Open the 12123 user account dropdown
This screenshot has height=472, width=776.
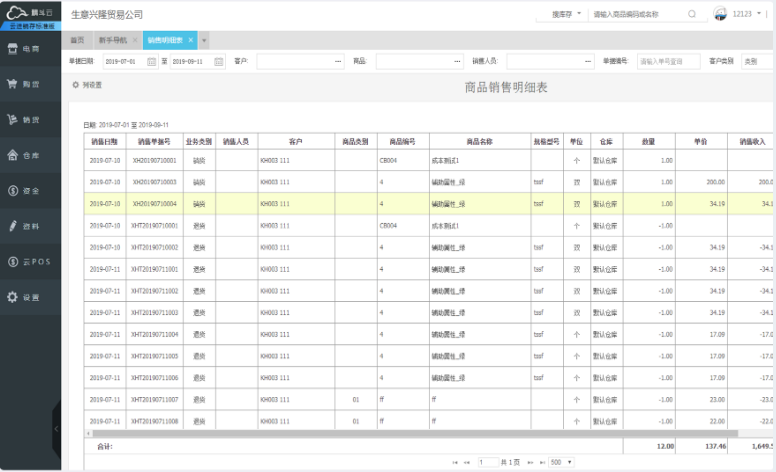pyautogui.click(x=747, y=14)
